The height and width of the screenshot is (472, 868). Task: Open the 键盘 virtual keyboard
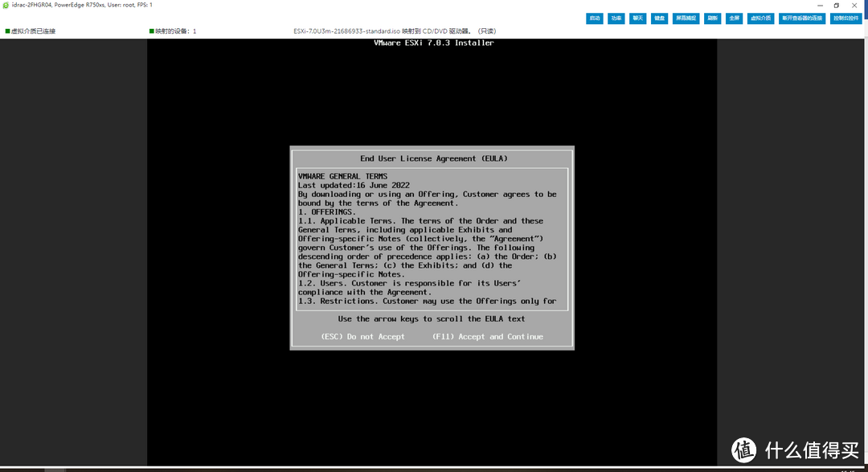pyautogui.click(x=659, y=18)
